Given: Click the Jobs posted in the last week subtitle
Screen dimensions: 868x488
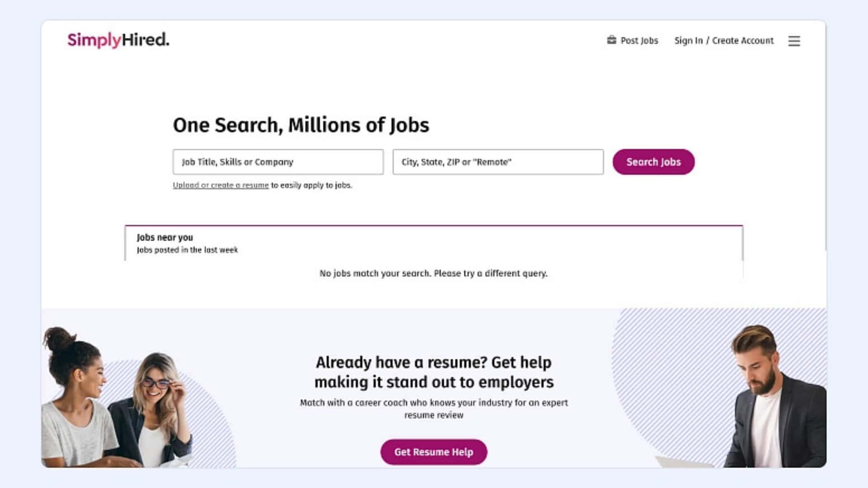Looking at the screenshot, I should 187,250.
